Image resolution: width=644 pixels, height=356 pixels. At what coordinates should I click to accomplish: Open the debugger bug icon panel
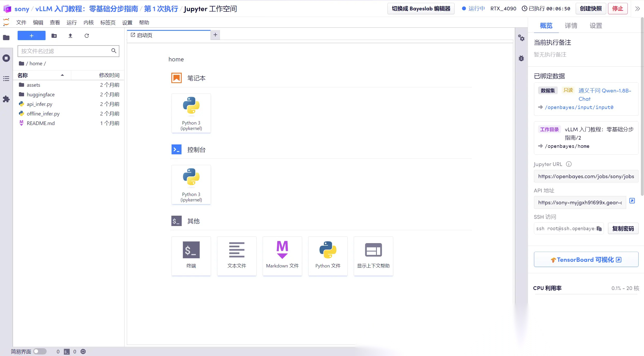(x=521, y=58)
